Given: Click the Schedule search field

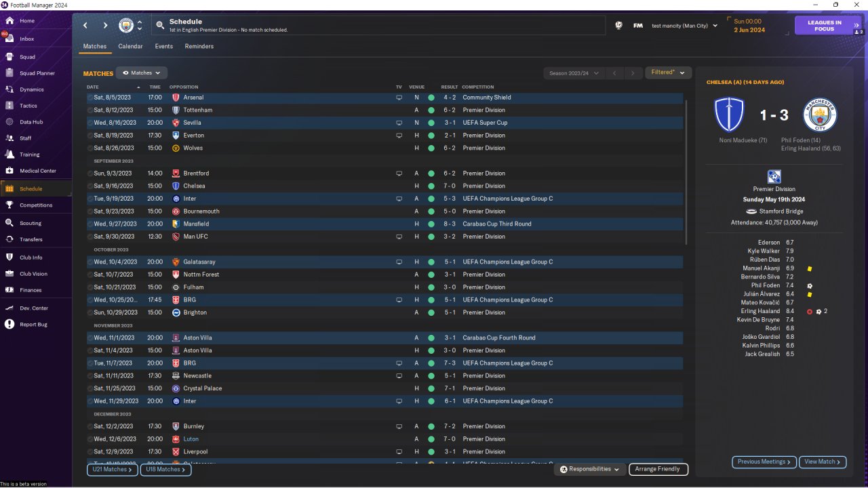Looking at the screenshot, I should point(378,26).
